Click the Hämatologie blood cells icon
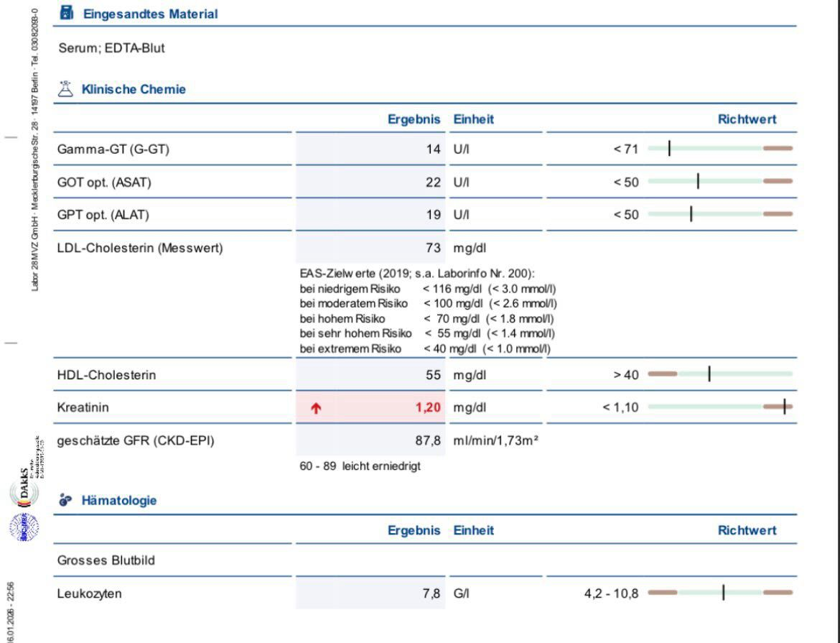The height and width of the screenshot is (643, 840). pyautogui.click(x=67, y=500)
